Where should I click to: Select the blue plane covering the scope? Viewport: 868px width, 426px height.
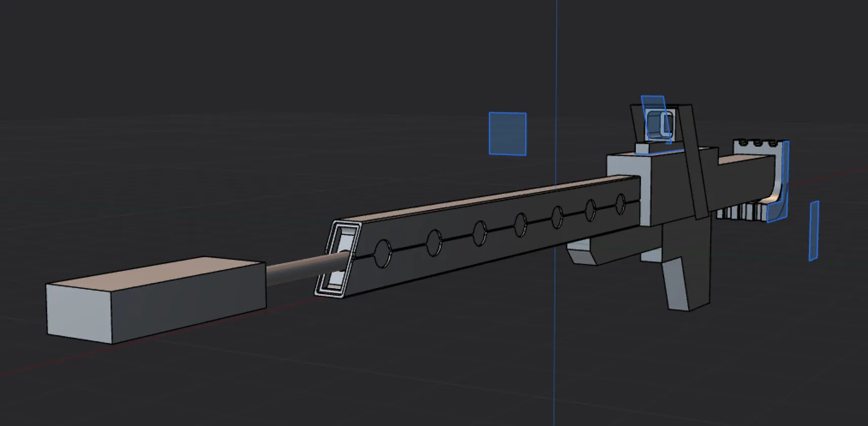point(657,119)
